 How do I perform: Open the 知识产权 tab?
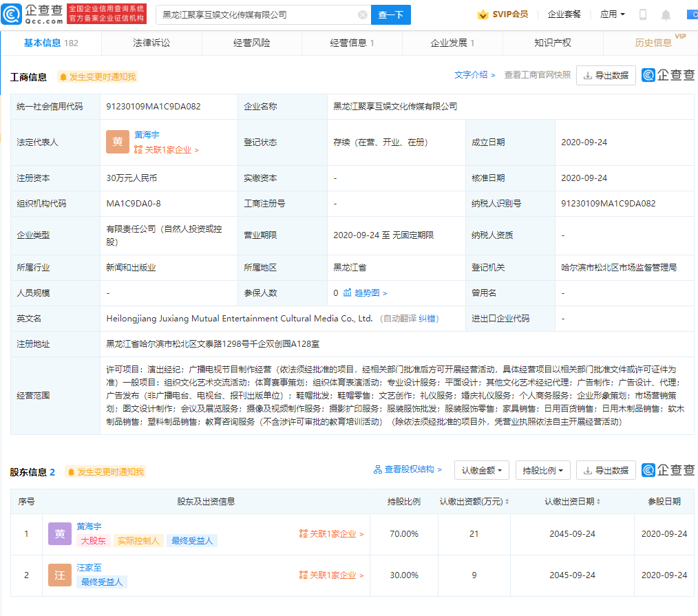[553, 43]
